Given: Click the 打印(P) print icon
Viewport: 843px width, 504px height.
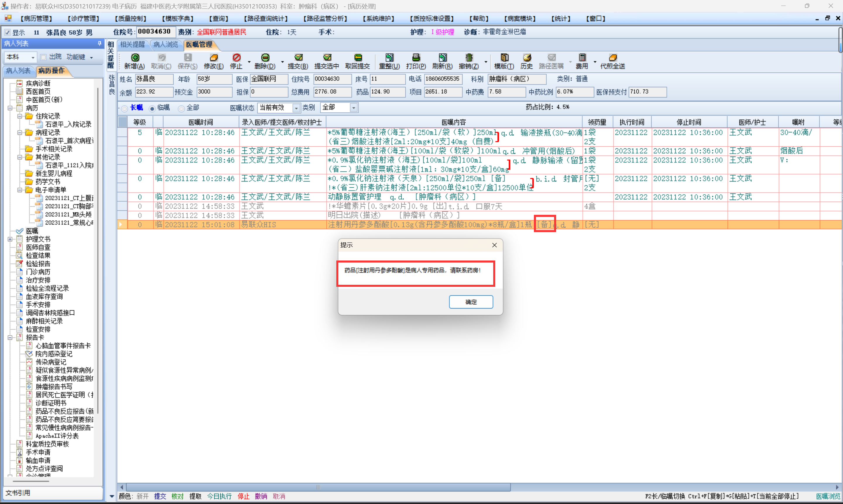Looking at the screenshot, I should (x=416, y=58).
